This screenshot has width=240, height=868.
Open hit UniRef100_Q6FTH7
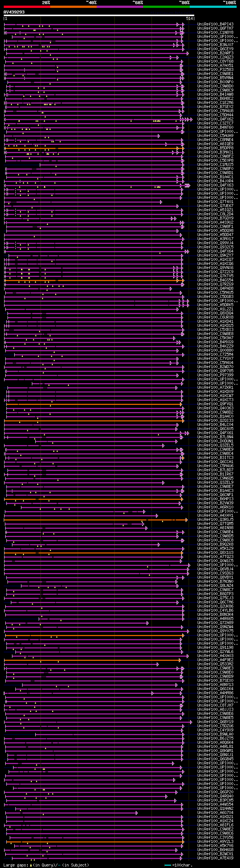click(x=215, y=28)
